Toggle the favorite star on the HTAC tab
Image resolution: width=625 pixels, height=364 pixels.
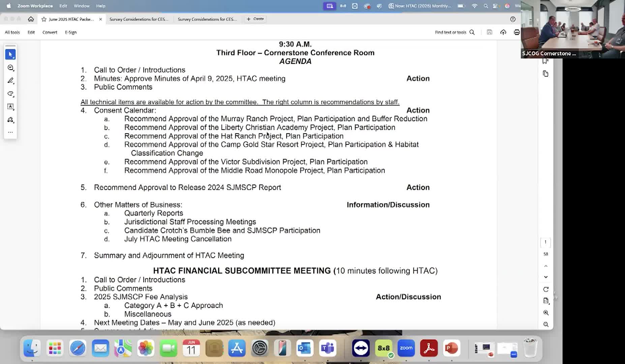44,19
